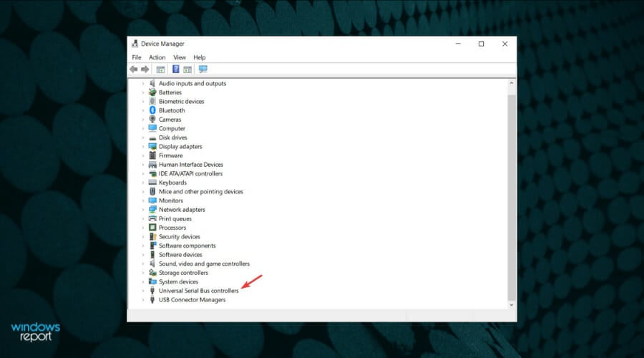Select the USB Connector Managers label
644x358 pixels.
click(192, 299)
